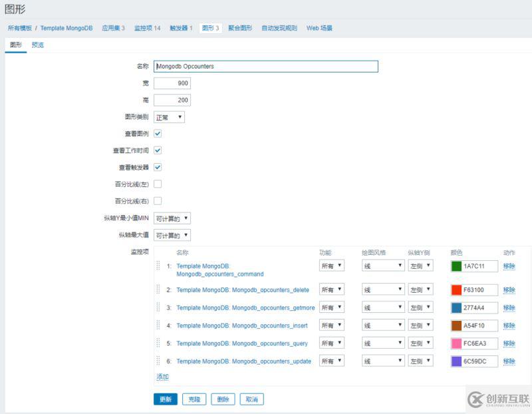Viewport: 532px width, 414px height.
Task: Edit the color code field 1A7C11
Action: pos(479,266)
